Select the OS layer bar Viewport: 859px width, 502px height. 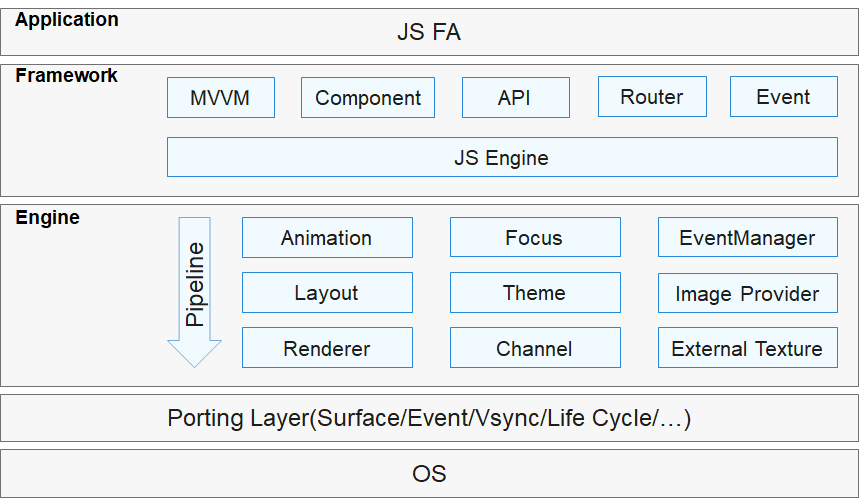[429, 473]
